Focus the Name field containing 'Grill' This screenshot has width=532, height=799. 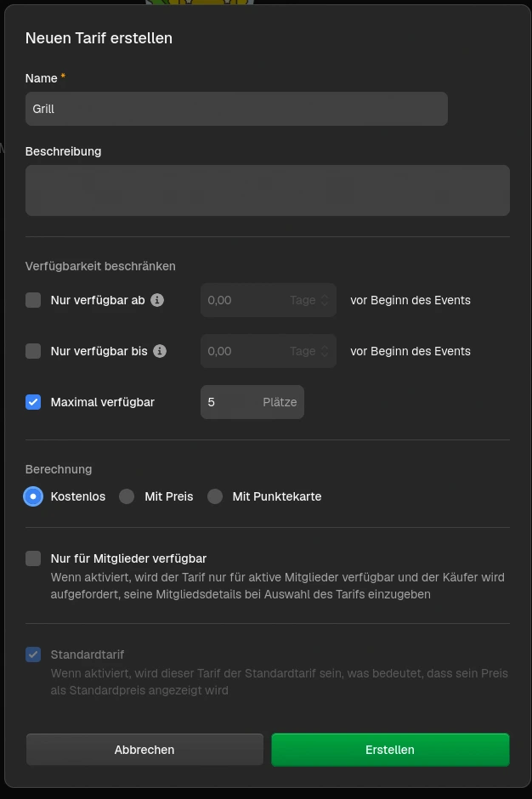click(x=236, y=109)
